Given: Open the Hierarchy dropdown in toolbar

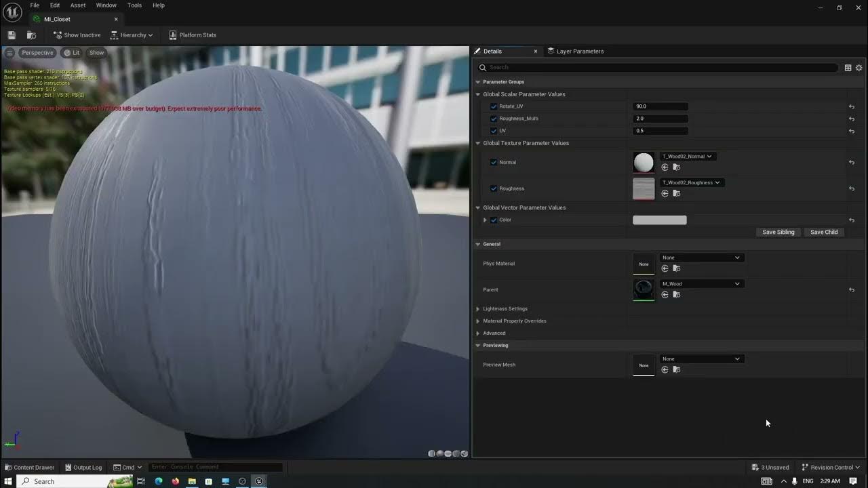Looking at the screenshot, I should click(132, 35).
